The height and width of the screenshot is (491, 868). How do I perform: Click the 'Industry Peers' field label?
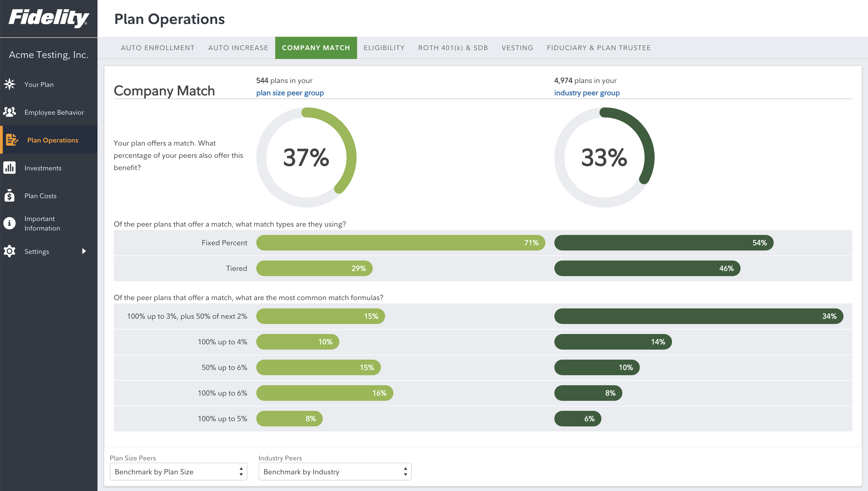pos(280,458)
